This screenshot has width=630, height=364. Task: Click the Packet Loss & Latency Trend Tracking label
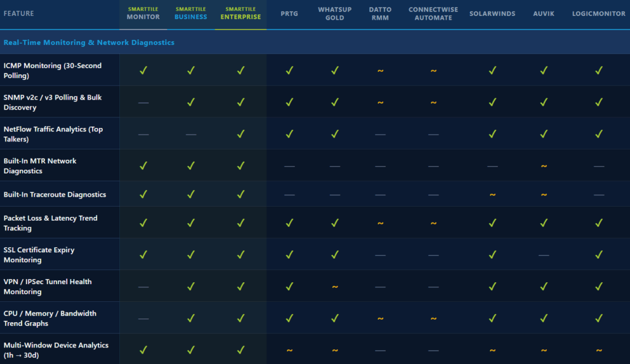point(50,223)
